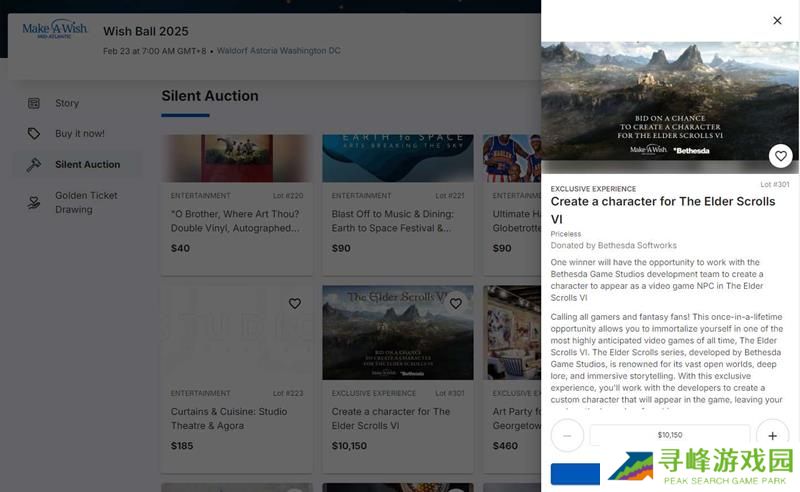Viewport: 800px width, 492px height.
Task: Increase bid amount with plus button
Action: (x=772, y=435)
